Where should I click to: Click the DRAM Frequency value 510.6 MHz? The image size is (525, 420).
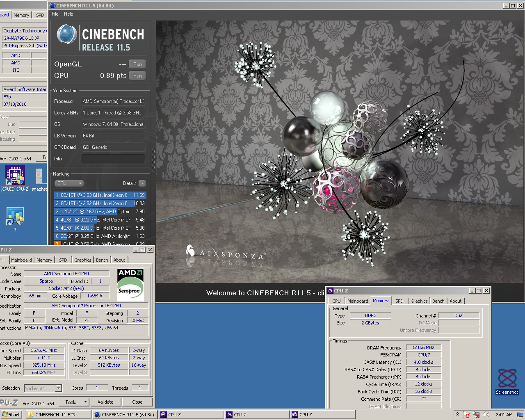pos(424,347)
